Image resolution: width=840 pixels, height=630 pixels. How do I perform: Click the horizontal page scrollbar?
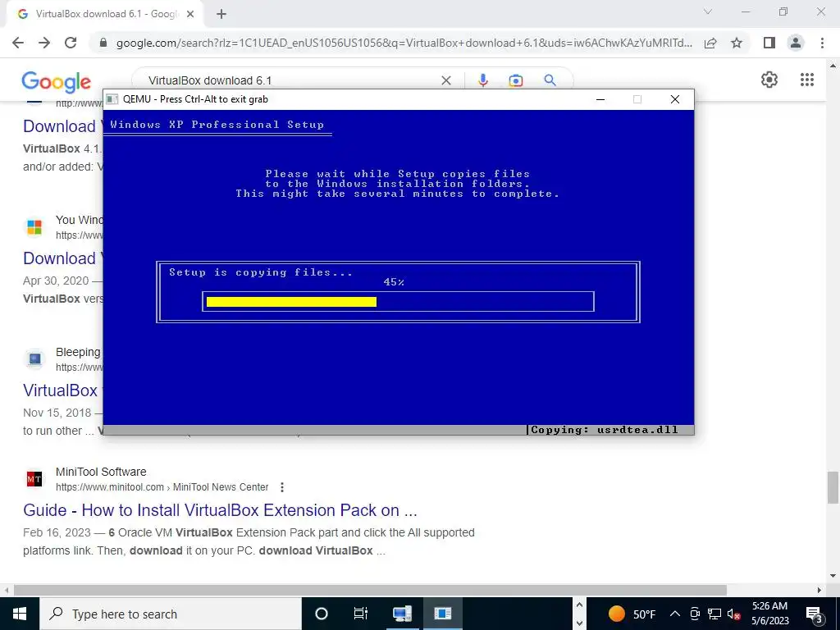370,590
